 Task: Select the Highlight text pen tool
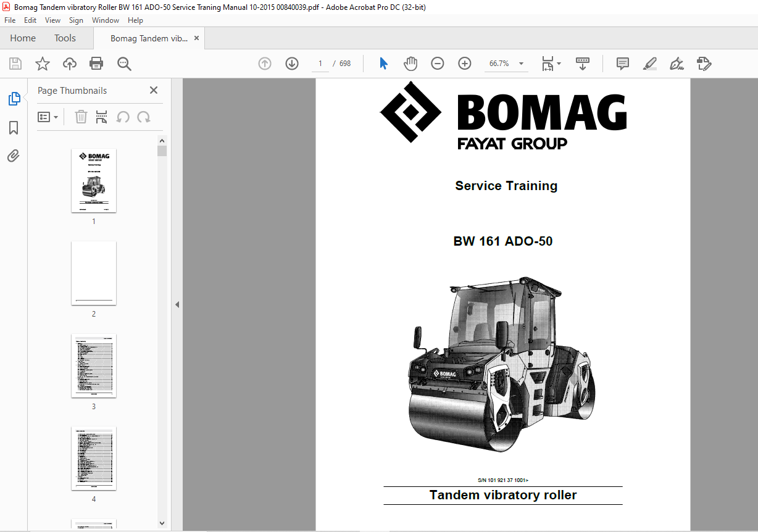click(x=649, y=64)
